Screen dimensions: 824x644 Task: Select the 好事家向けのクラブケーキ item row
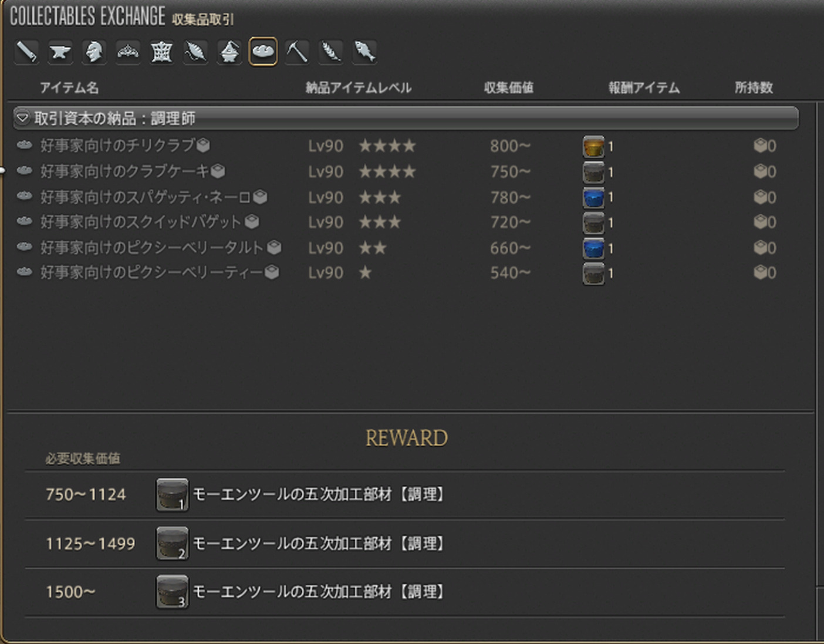tap(124, 171)
